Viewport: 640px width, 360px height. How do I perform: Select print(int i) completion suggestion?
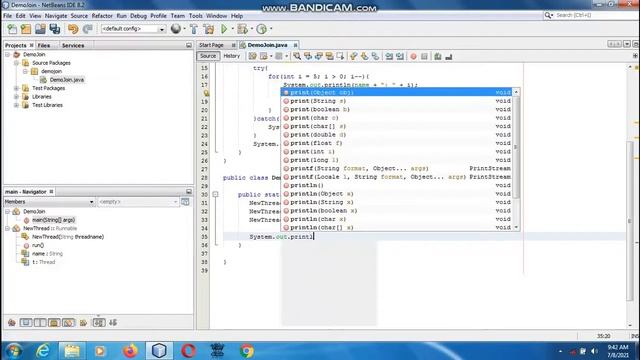pos(397,152)
